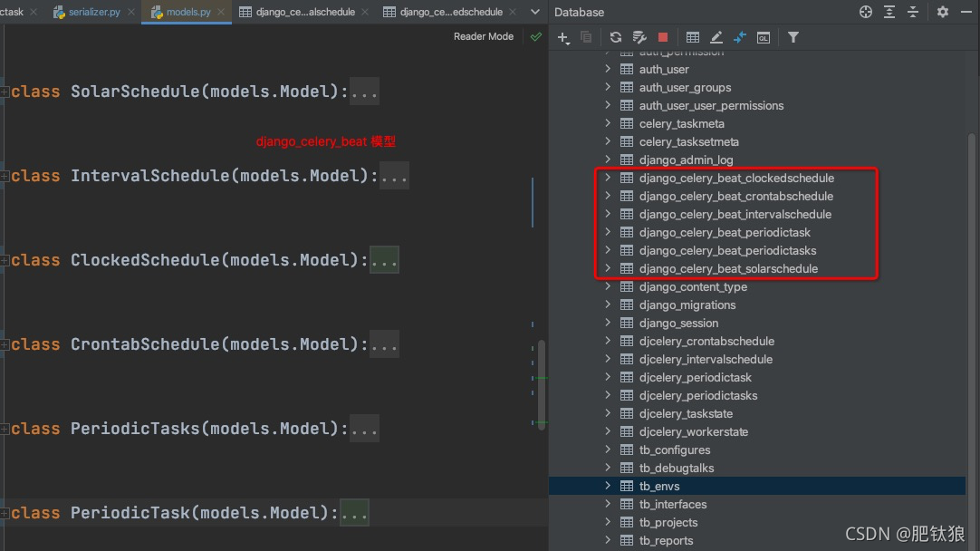Select the auth_user_user_permissions table

(x=711, y=106)
